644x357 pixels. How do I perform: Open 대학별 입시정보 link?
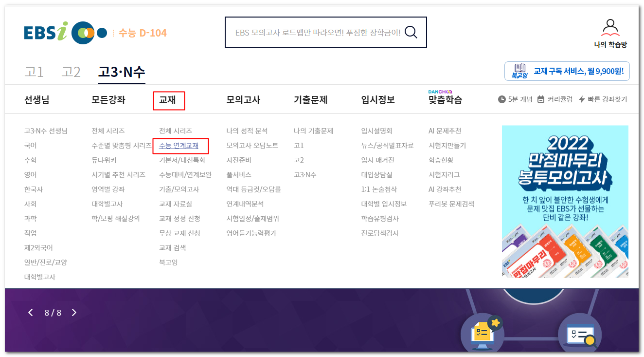coord(384,204)
